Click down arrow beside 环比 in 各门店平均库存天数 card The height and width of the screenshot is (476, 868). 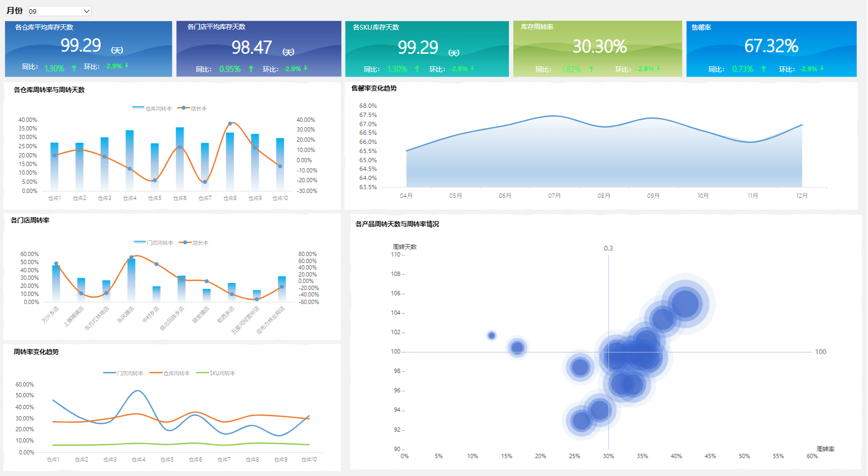pyautogui.click(x=306, y=68)
